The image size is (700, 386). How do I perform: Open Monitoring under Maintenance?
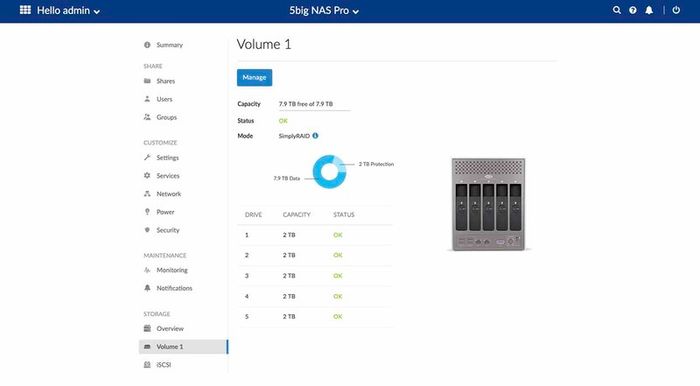172,270
